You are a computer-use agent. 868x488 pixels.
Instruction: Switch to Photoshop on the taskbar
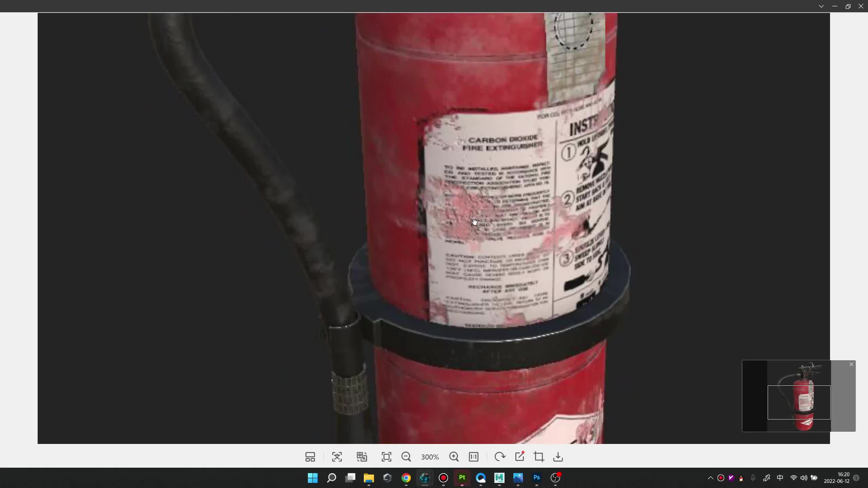coord(536,478)
